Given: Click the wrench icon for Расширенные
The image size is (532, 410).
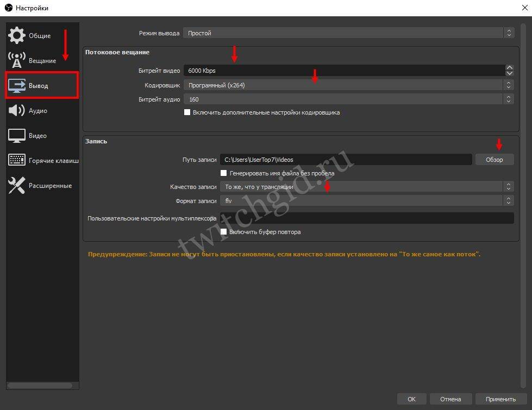Looking at the screenshot, I should click(x=17, y=186).
